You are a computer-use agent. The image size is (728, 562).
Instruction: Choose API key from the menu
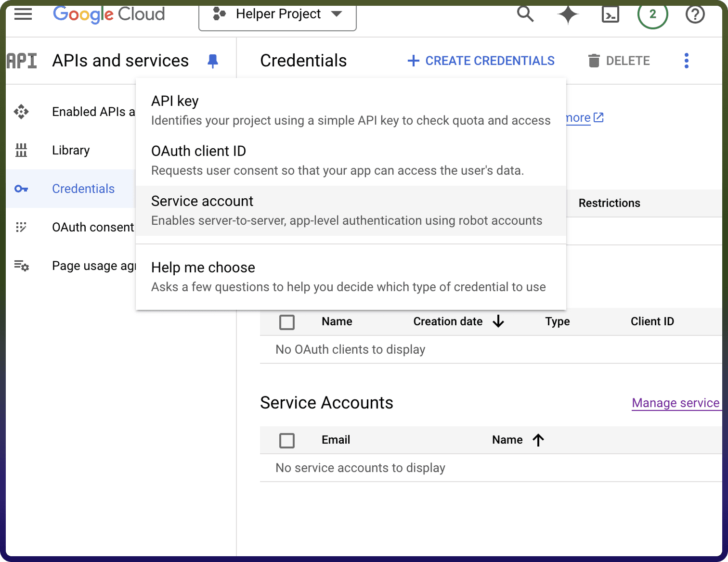351,111
